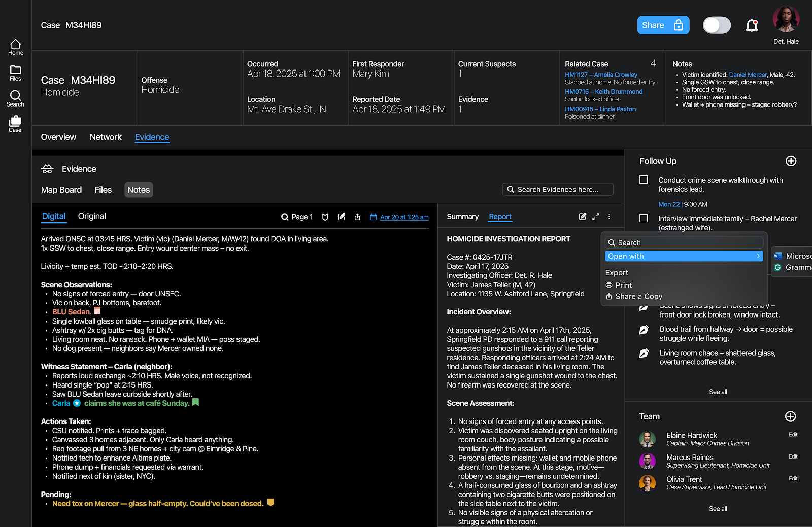Open Search from the sidebar
The width and height of the screenshot is (812, 527).
[15, 98]
